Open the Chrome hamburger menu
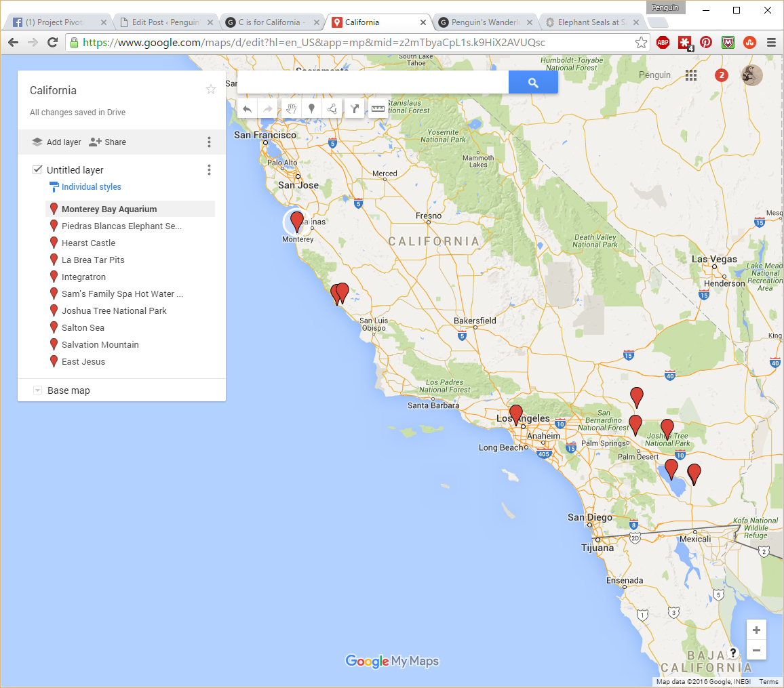This screenshot has width=784, height=688. tap(771, 43)
